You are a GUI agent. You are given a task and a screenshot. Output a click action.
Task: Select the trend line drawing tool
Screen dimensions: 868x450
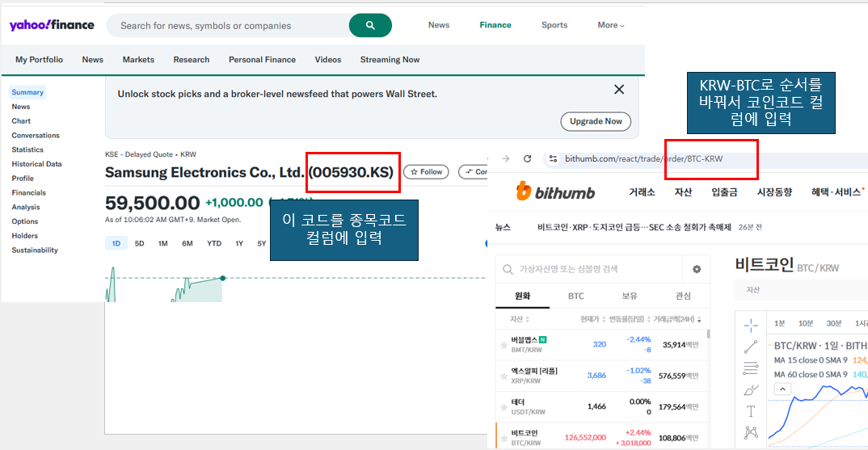751,347
